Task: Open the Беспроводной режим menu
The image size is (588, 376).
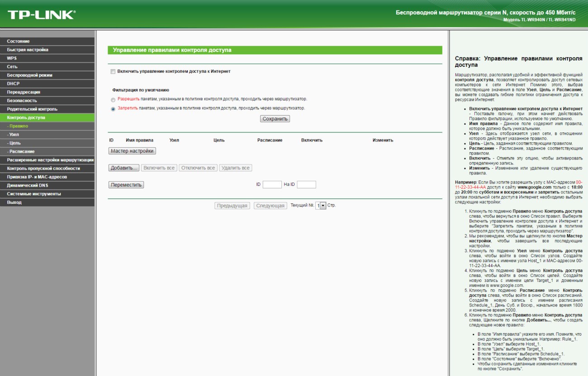Action: point(29,75)
